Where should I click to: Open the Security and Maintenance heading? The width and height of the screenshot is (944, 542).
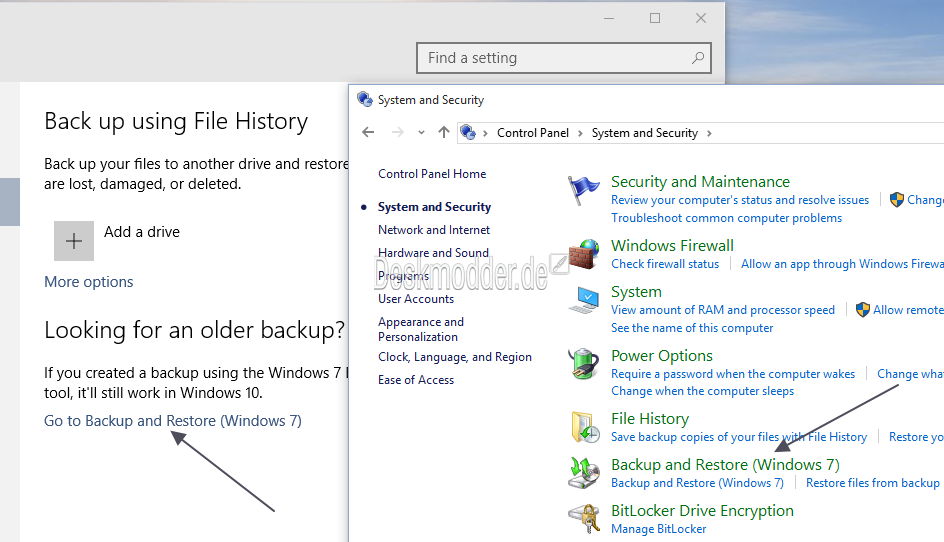[x=700, y=181]
